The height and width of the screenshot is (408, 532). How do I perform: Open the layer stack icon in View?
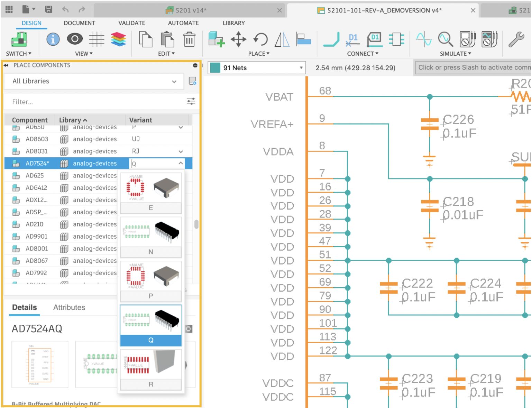[118, 39]
